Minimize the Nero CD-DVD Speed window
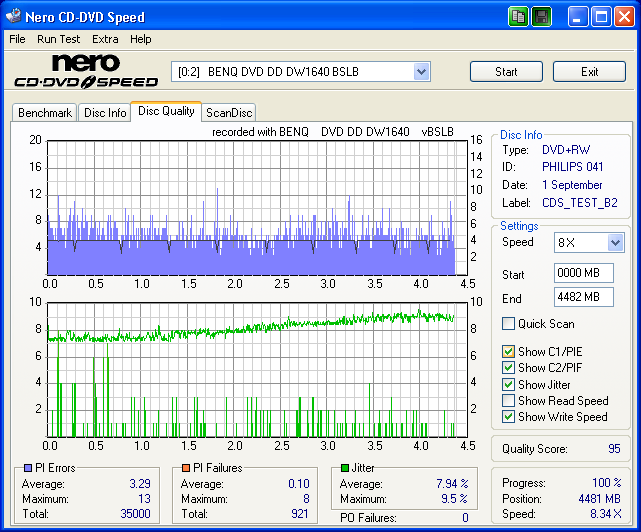This screenshot has height=532, width=641. pyautogui.click(x=579, y=16)
